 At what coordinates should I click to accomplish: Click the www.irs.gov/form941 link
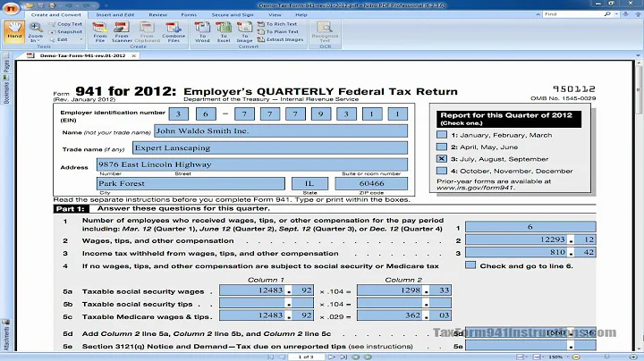pyautogui.click(x=475, y=188)
